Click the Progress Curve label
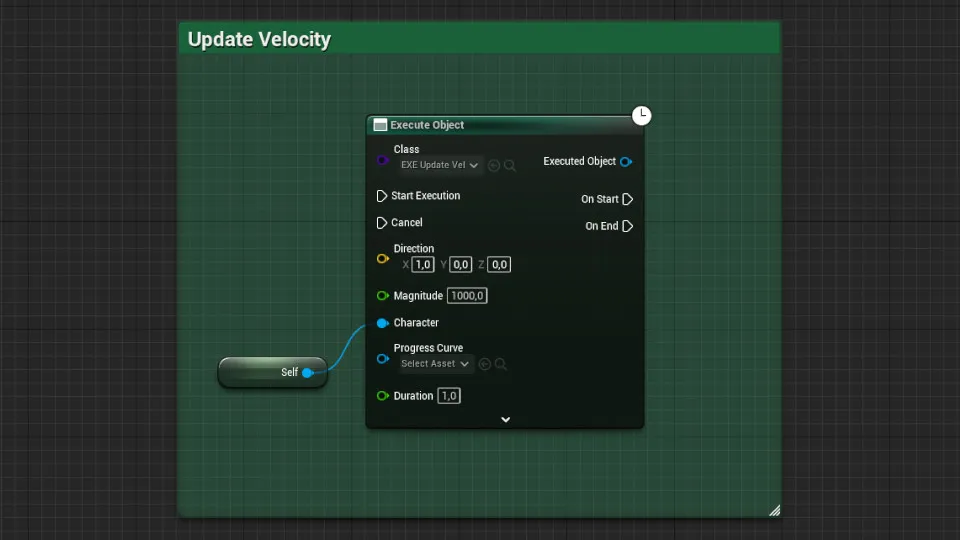This screenshot has width=960, height=540. (428, 348)
